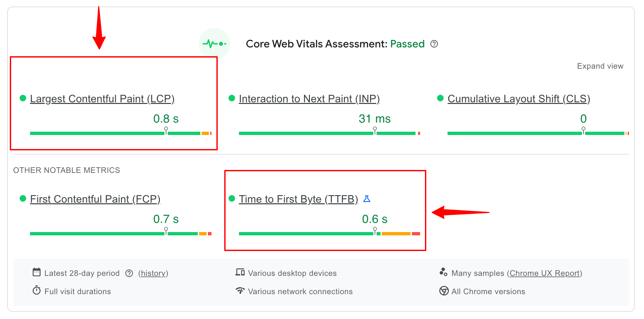This screenshot has height=319, width=644.
Task: Click the network connections wifi icon
Action: (x=240, y=291)
